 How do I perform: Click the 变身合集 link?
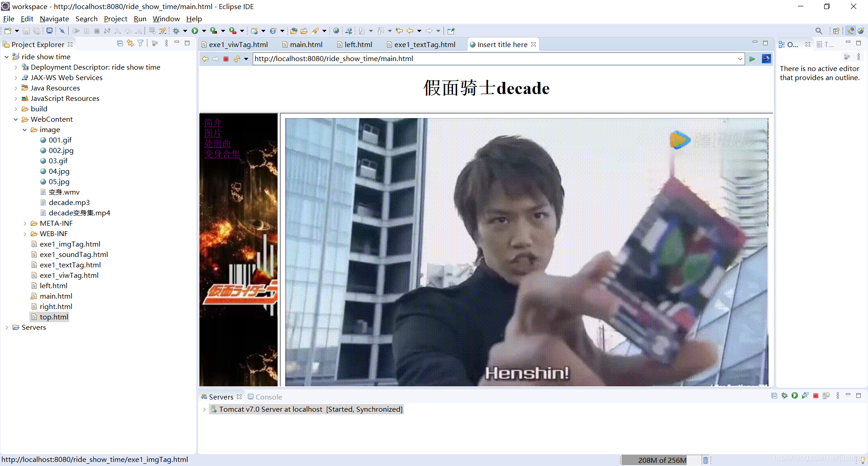coord(222,154)
